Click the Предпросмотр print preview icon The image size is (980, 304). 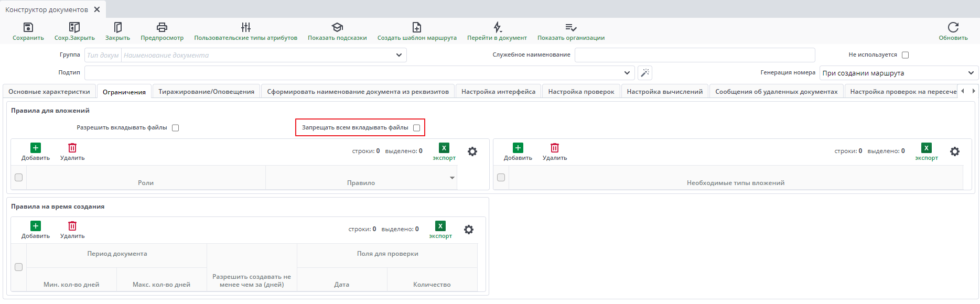(x=162, y=27)
